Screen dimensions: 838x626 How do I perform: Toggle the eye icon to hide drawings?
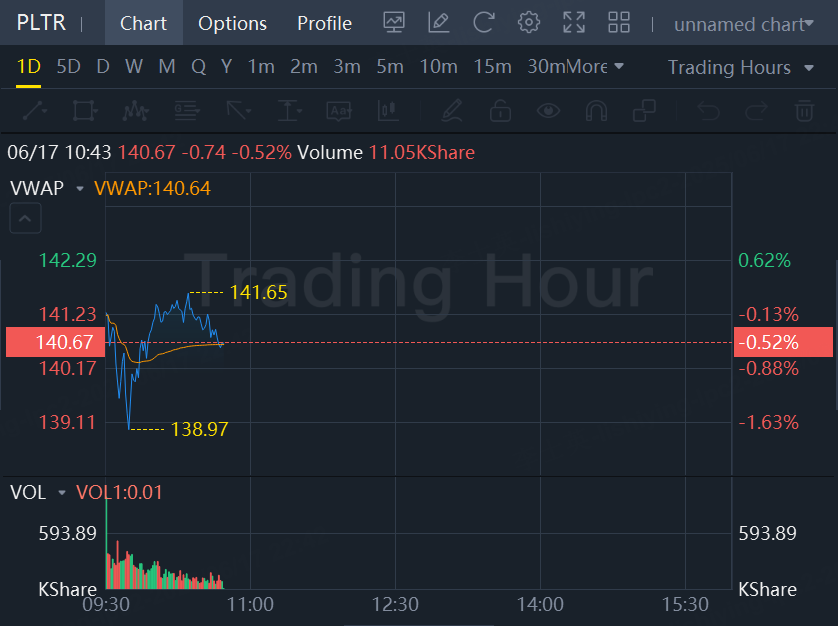coord(548,111)
